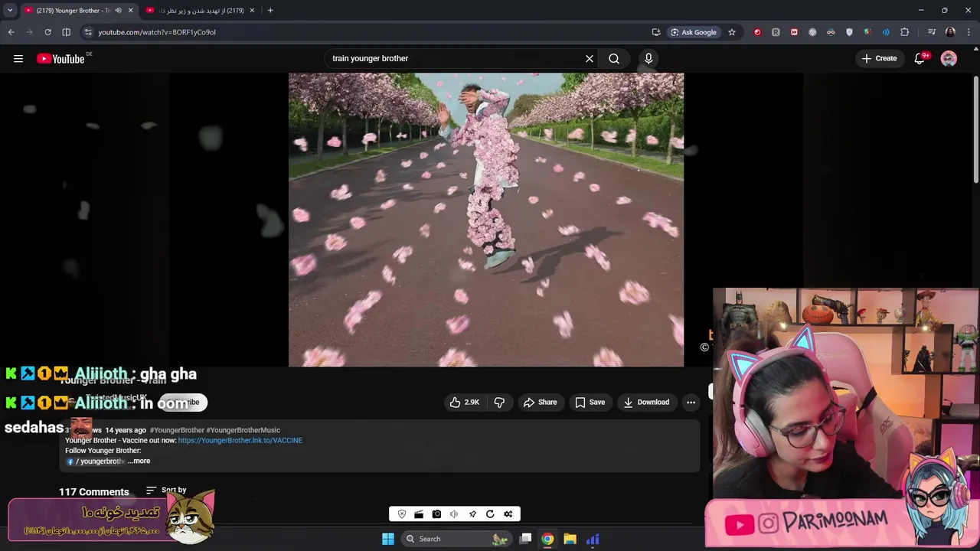Start voice search with microphone
The height and width of the screenshot is (551, 980).
coord(648,58)
